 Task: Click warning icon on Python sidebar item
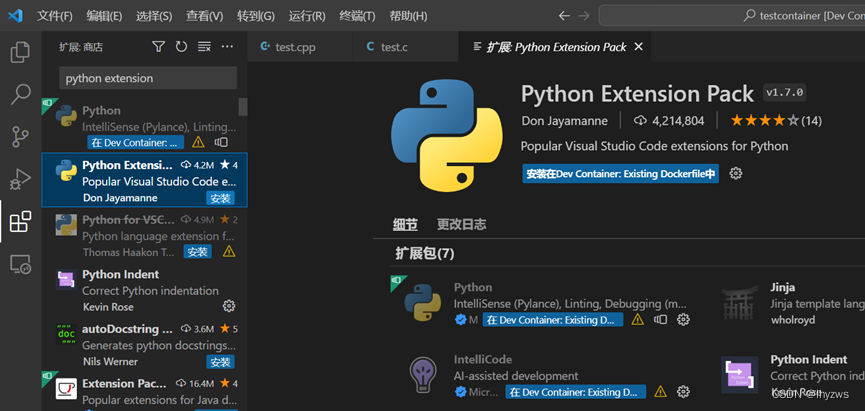(198, 142)
